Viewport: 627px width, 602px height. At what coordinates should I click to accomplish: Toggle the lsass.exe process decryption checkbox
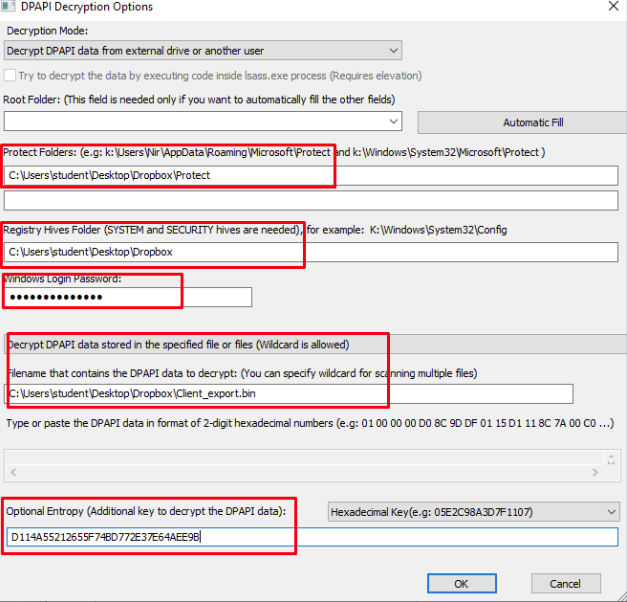[10, 76]
